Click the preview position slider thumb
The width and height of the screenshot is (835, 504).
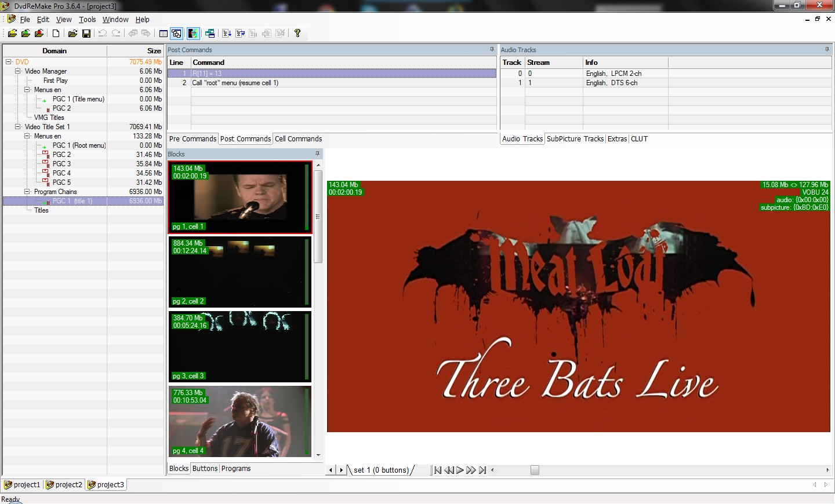(535, 470)
